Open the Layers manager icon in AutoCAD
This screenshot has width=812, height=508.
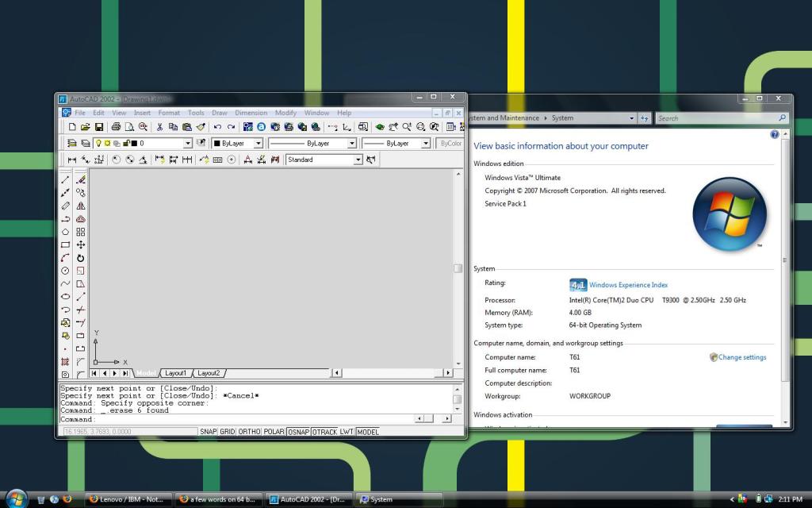86,143
